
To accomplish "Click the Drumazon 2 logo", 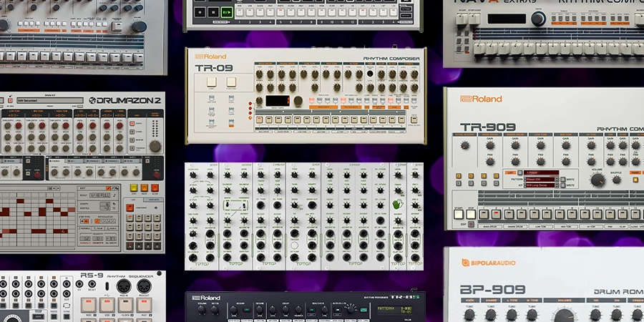I will [x=125, y=100].
